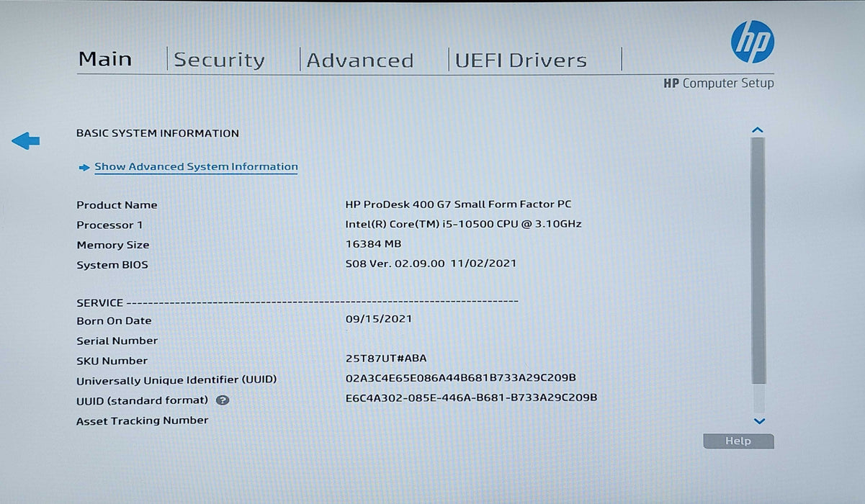Select HP ProDesk 400 G7 product value
The height and width of the screenshot is (504, 865).
tap(458, 204)
